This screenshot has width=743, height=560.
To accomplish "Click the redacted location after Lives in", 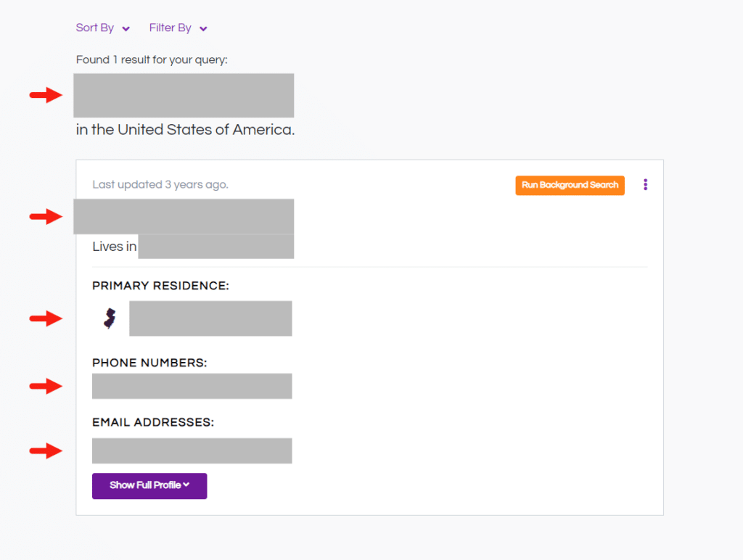I will coord(216,247).
